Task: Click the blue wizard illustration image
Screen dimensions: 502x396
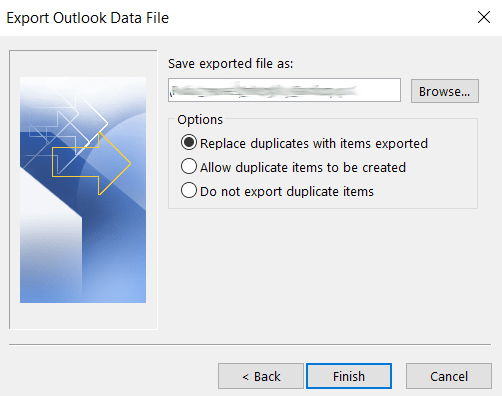Action: pos(83,190)
